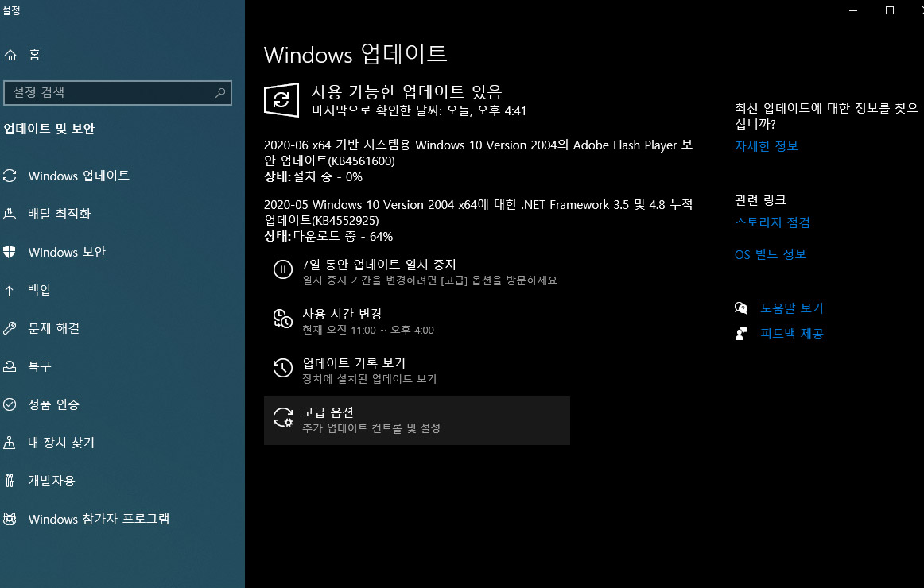Click the Windows 참가자 프로그램 cat icon
This screenshot has height=588, width=924.
coord(10,519)
